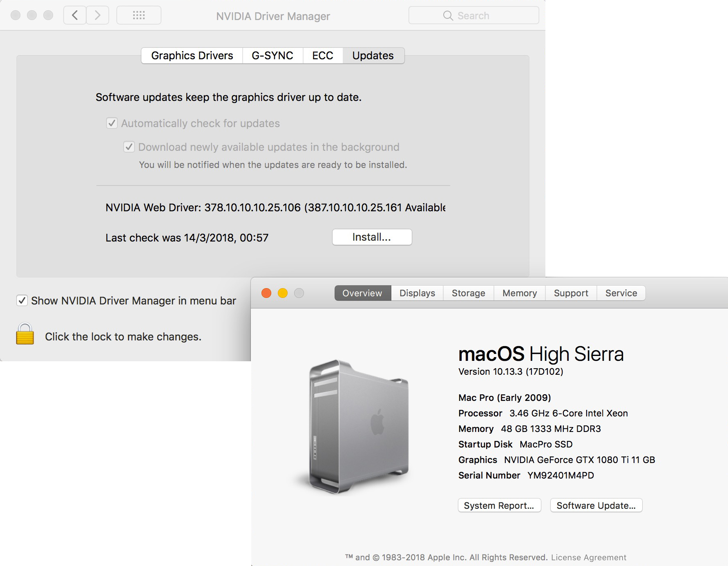This screenshot has width=728, height=566.
Task: Focus the Search field in NVIDIA Driver Manager
Action: click(x=473, y=16)
